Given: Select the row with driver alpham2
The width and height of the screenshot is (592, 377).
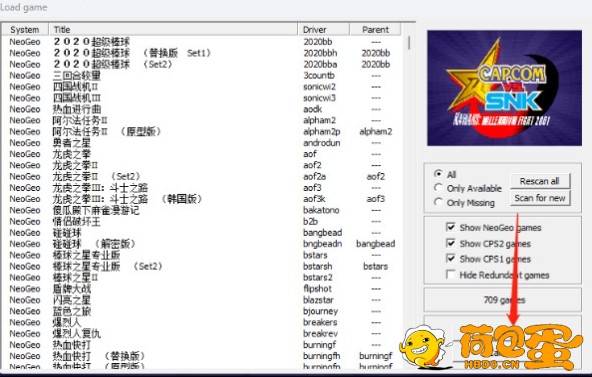Looking at the screenshot, I should 202,120.
